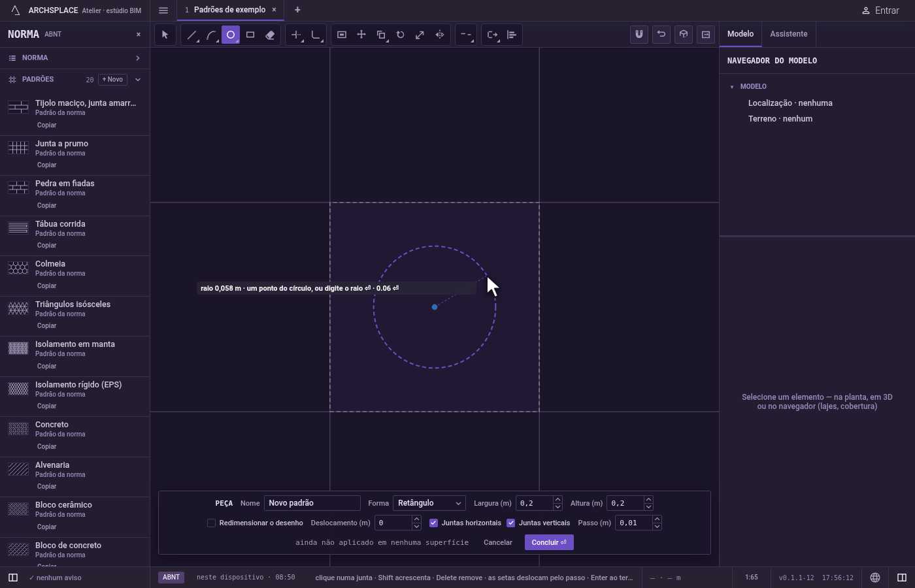The image size is (915, 588).
Task: Click the Nome input field
Action: pos(312,503)
